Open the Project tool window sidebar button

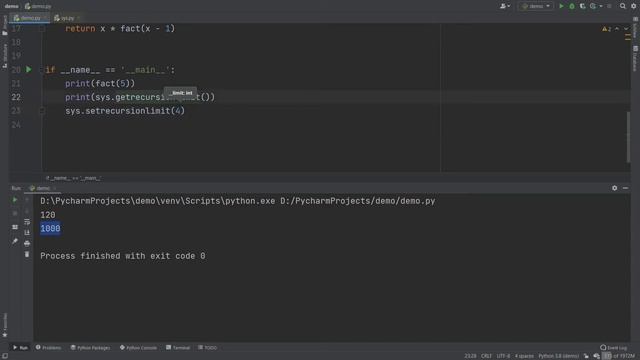(x=4, y=25)
